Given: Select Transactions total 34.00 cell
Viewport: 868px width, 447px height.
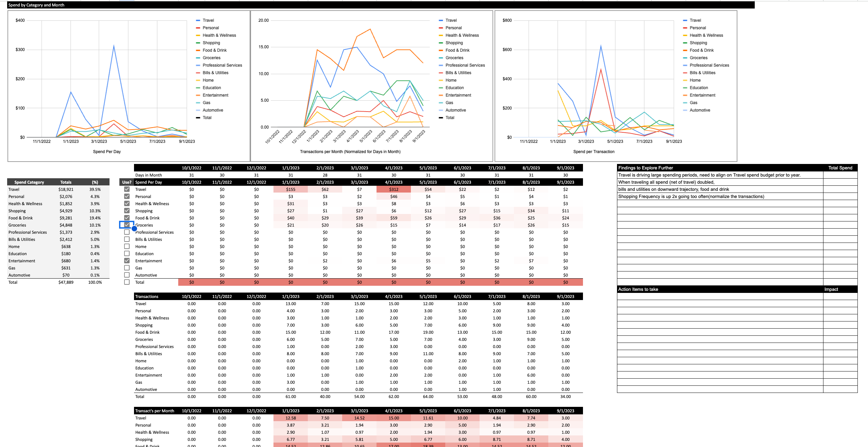Looking at the screenshot, I should point(565,396).
